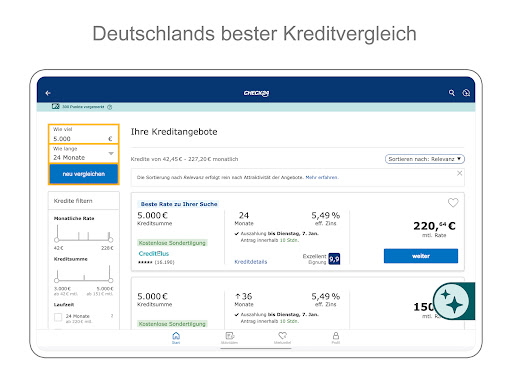
Task: Dismiss the sorting info notice
Action: tap(459, 173)
